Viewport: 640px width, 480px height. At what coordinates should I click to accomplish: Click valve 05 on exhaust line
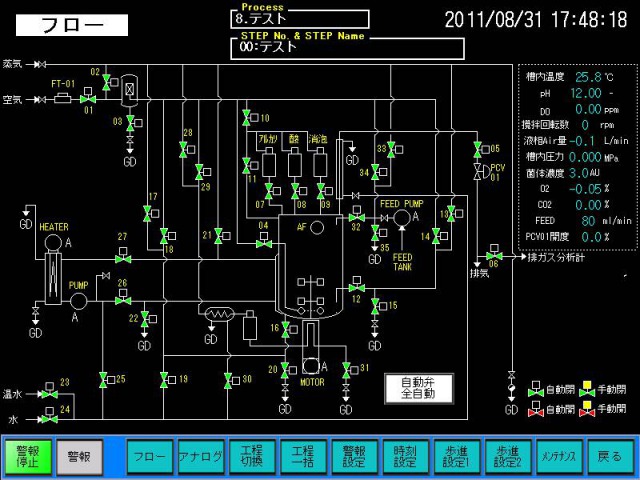tap(481, 149)
